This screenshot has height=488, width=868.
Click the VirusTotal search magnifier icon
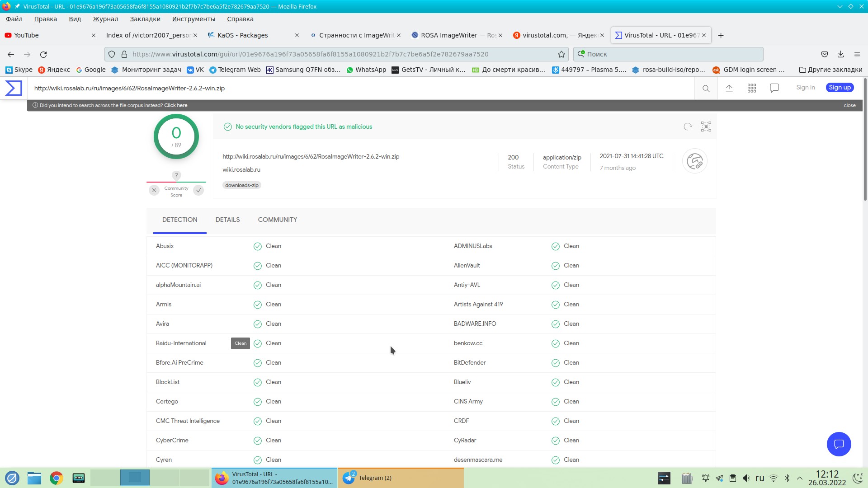click(x=706, y=89)
